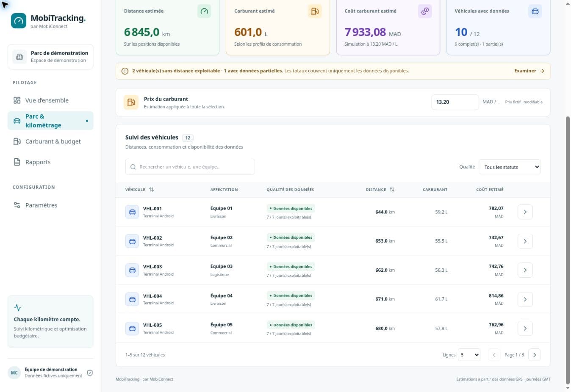The image size is (571, 392).
Task: Click the shield icon beside Équipe de démonstration
Action: point(90,373)
